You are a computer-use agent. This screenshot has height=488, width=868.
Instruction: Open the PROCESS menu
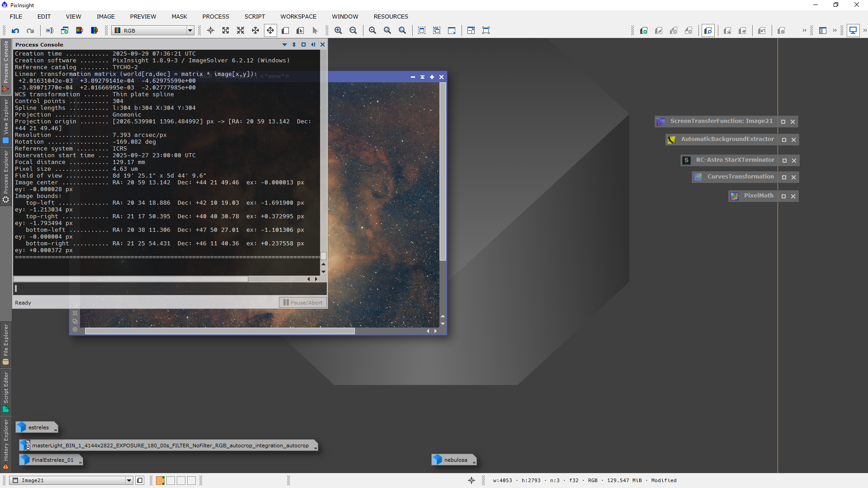pos(216,16)
